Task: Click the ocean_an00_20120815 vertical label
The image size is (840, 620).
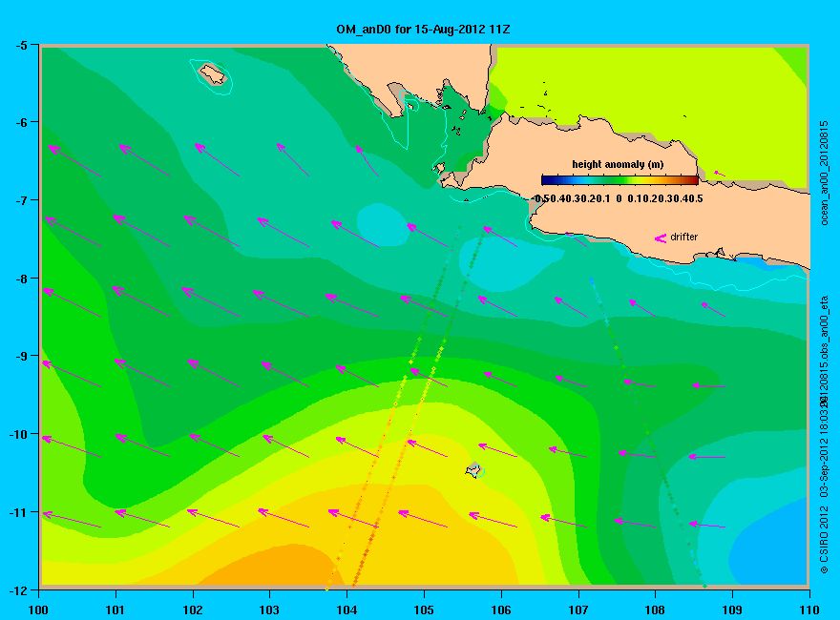Action: [x=825, y=173]
